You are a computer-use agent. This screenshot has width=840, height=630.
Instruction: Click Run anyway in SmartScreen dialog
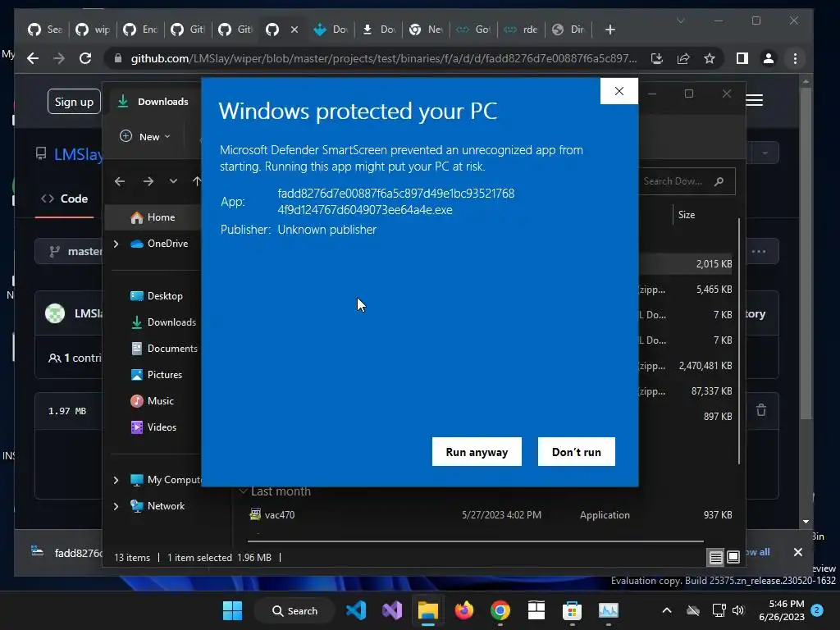477,452
